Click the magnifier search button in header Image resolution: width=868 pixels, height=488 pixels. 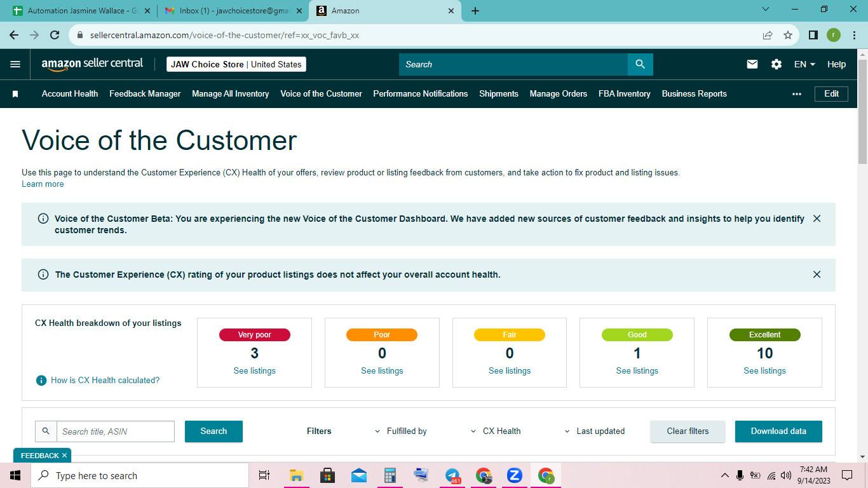(640, 64)
